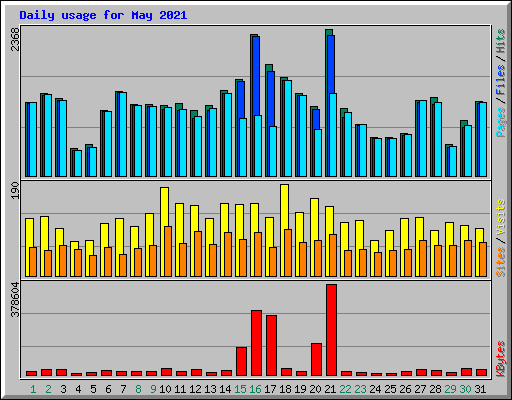Image resolution: width=512 pixels, height=400 pixels.
Task: Click day 18 on the x-axis
Action: click(x=285, y=389)
